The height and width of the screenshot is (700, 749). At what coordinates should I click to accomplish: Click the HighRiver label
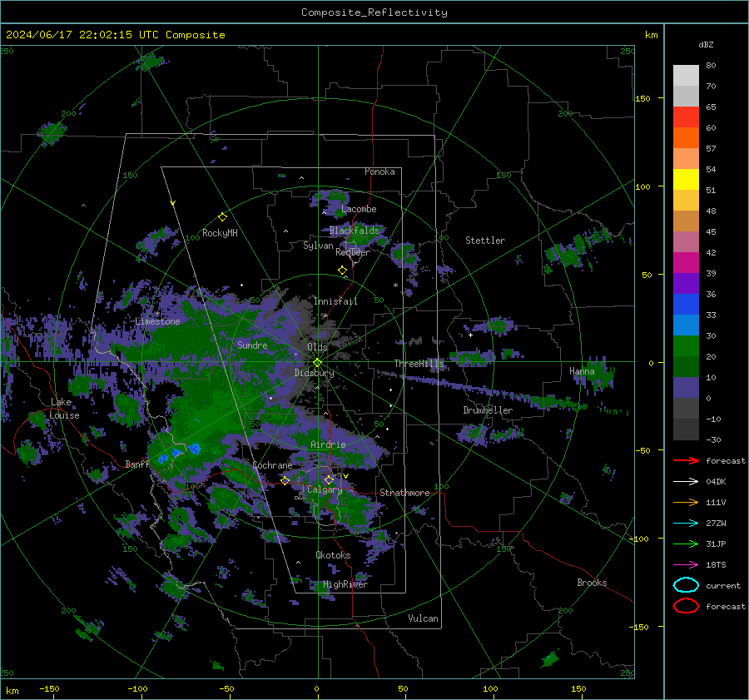point(345,584)
